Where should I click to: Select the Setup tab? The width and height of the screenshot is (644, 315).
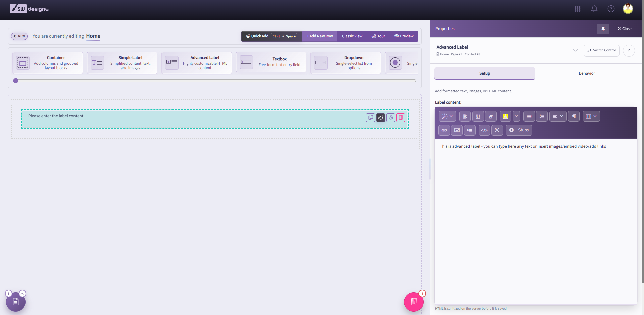point(485,73)
